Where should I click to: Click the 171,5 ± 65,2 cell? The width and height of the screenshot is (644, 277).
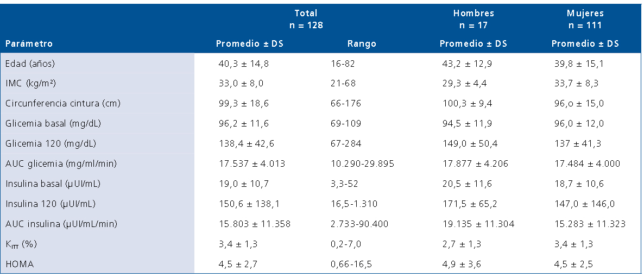(x=467, y=204)
